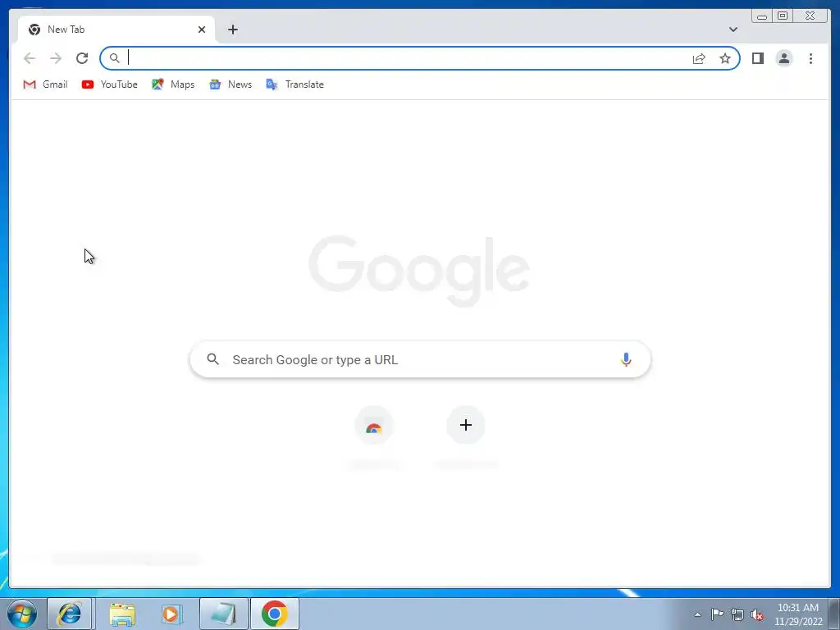Open Windows Media Player from the taskbar
This screenshot has height=630, width=840.
click(171, 614)
